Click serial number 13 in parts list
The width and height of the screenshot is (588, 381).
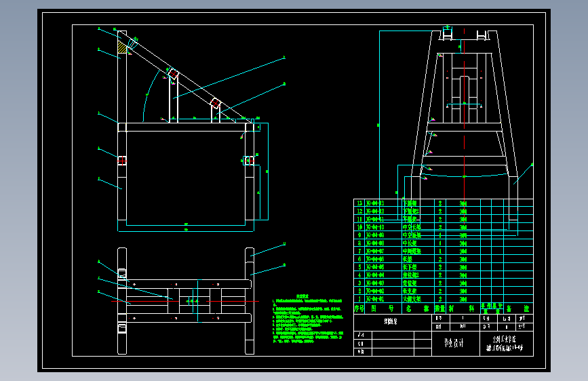pos(359,203)
